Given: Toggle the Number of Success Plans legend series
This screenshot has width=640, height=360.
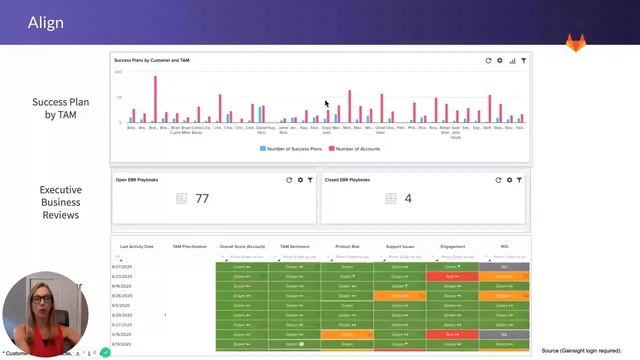Looking at the screenshot, I should [x=291, y=149].
